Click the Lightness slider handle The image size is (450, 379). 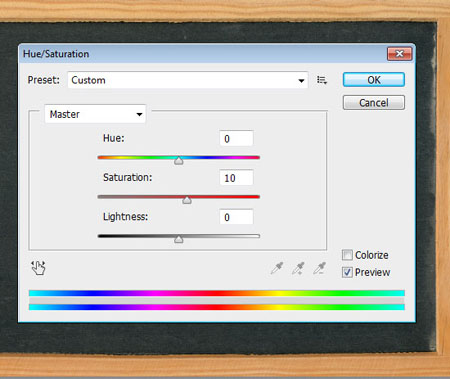coord(179,239)
